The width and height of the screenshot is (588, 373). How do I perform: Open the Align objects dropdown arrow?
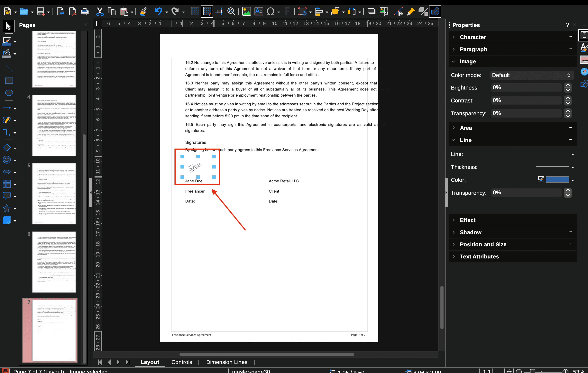pos(327,12)
